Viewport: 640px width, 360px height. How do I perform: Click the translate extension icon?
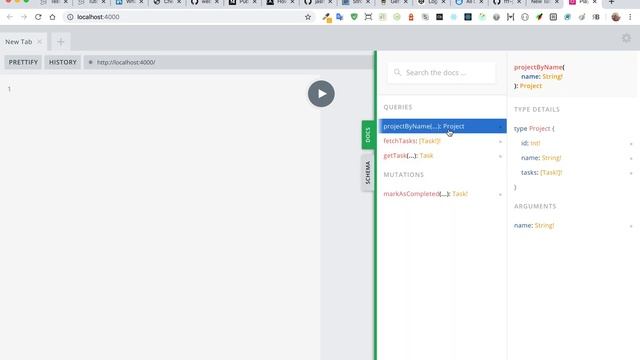tap(340, 17)
